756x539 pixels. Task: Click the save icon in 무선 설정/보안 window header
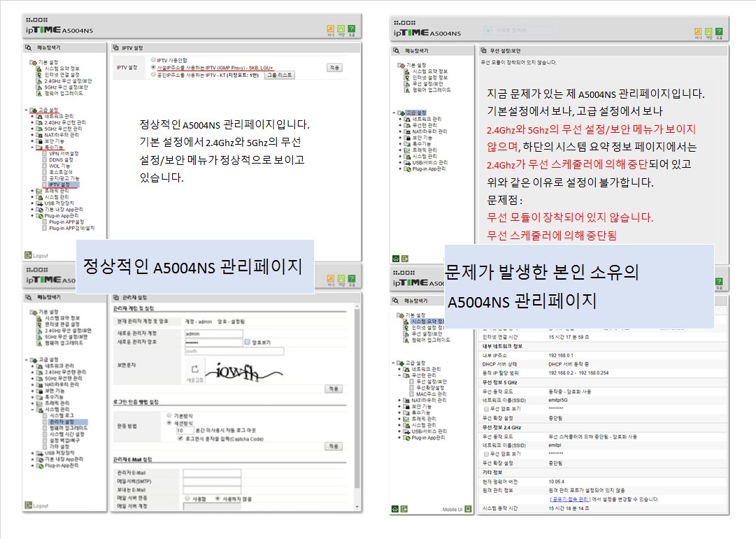(x=708, y=32)
